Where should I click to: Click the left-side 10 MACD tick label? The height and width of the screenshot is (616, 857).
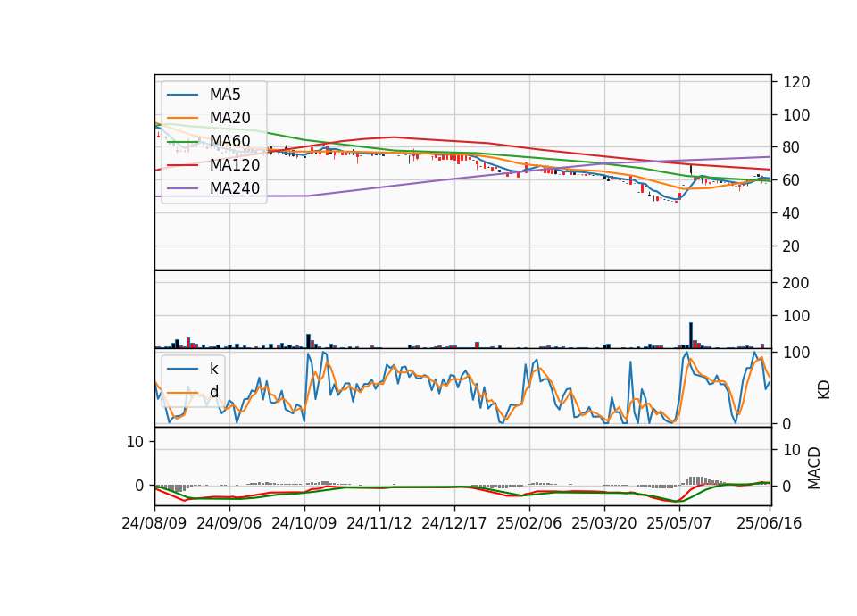(135, 442)
